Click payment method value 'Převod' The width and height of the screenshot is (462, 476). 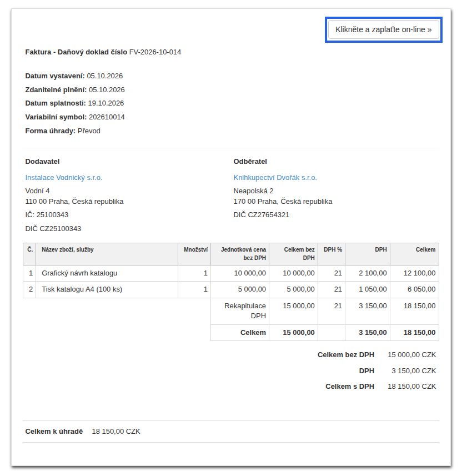[89, 131]
